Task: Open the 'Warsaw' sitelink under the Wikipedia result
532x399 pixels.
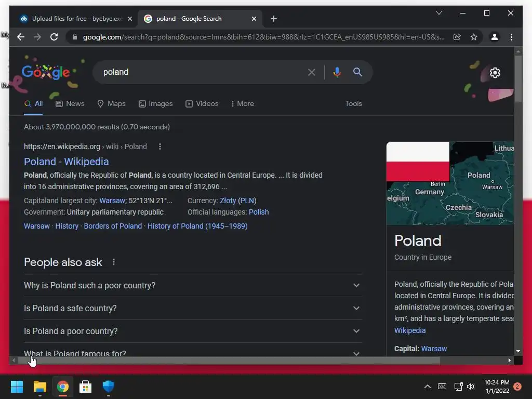Action: 37,226
